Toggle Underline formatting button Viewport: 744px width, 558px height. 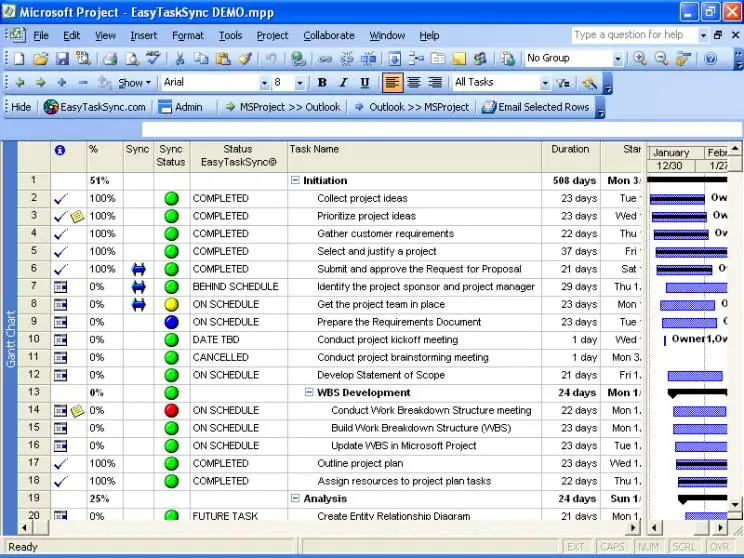[364, 83]
